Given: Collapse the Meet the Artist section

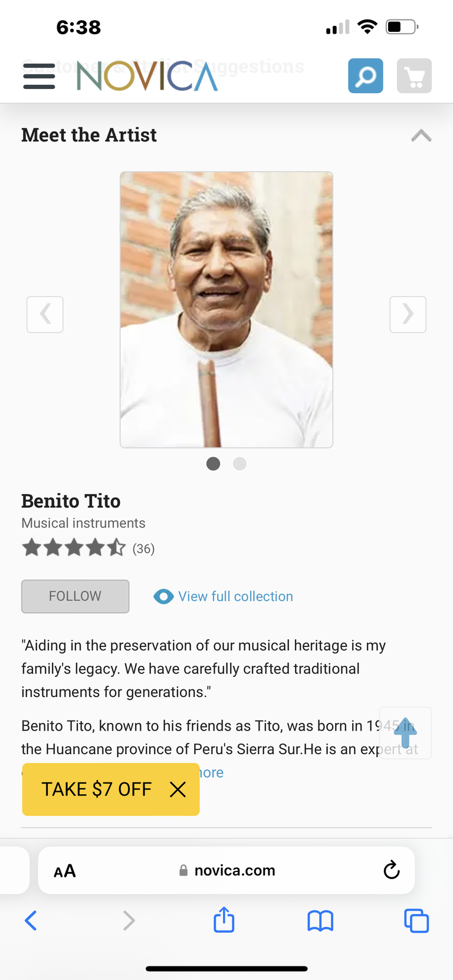Looking at the screenshot, I should (421, 136).
